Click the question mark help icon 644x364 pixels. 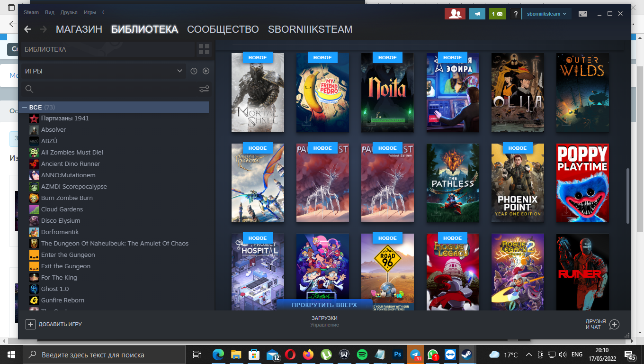[516, 14]
